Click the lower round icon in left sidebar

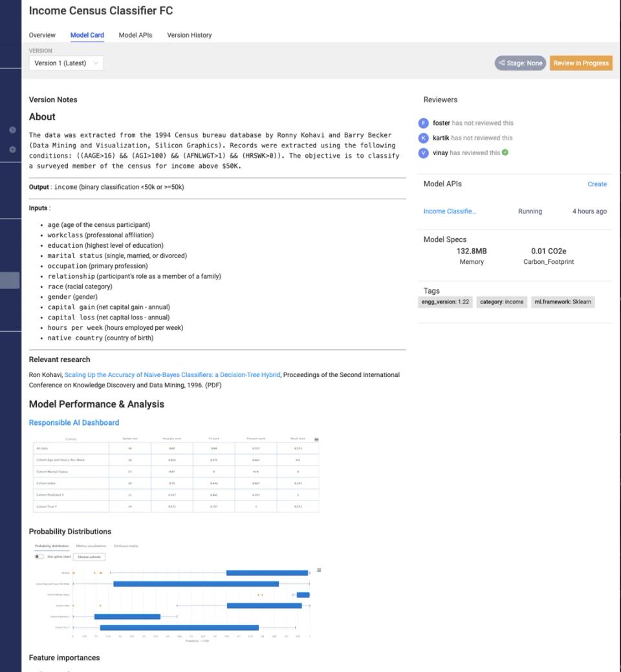pos(12,149)
